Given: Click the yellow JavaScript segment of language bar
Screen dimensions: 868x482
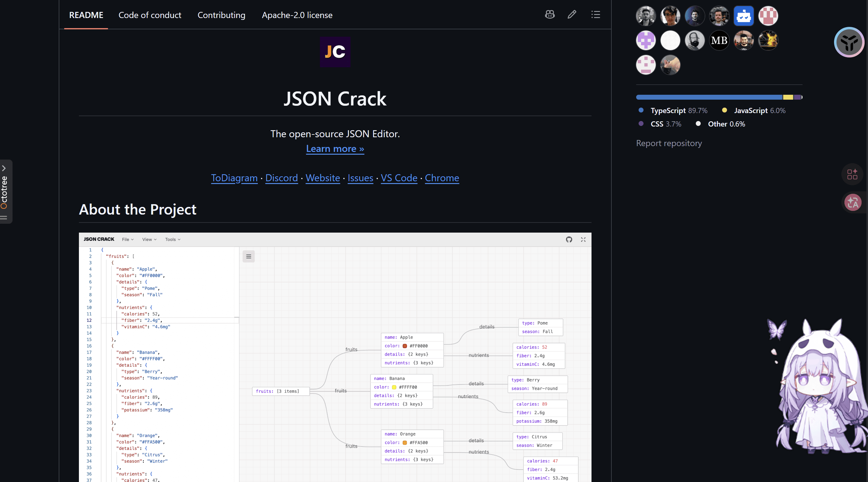Looking at the screenshot, I should (x=788, y=97).
